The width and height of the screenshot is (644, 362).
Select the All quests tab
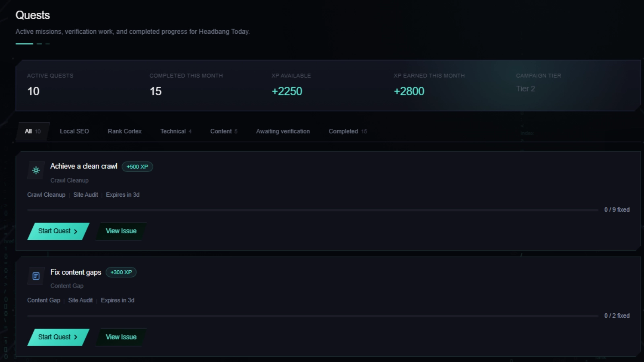(33, 132)
